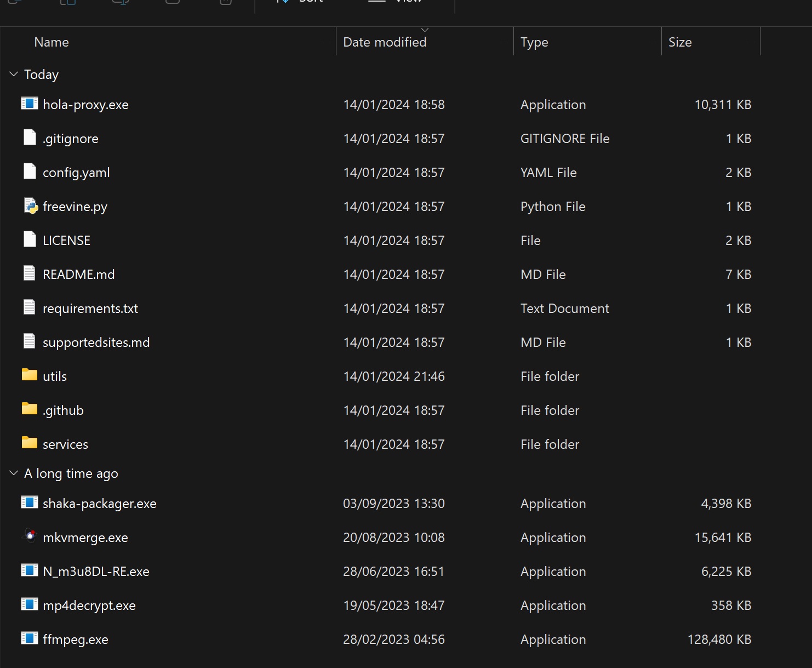
Task: Click the config.yaml file icon
Action: pyautogui.click(x=30, y=172)
